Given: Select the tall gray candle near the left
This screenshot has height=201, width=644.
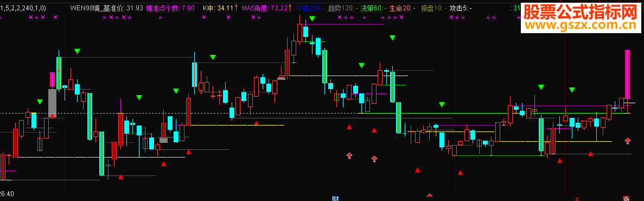Looking at the screenshot, I should click(52, 103).
